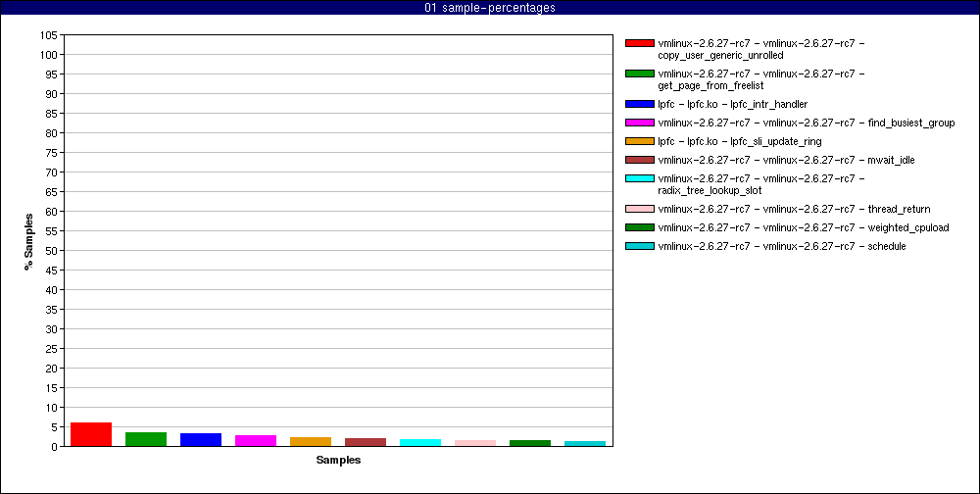980x494 pixels.
Task: Click the y-axis value 25
Action: click(53, 349)
